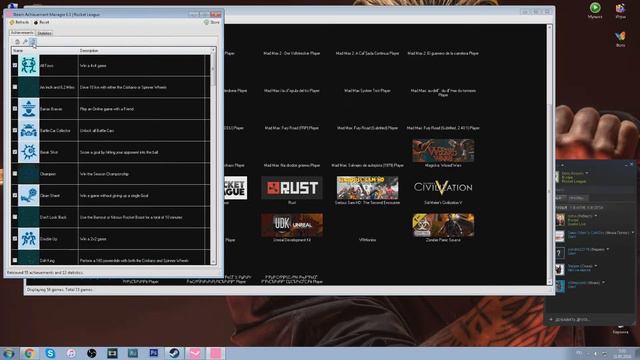Viewport: 640px width, 360px height.
Task: Open the Civilization V game tile
Action: click(443, 188)
